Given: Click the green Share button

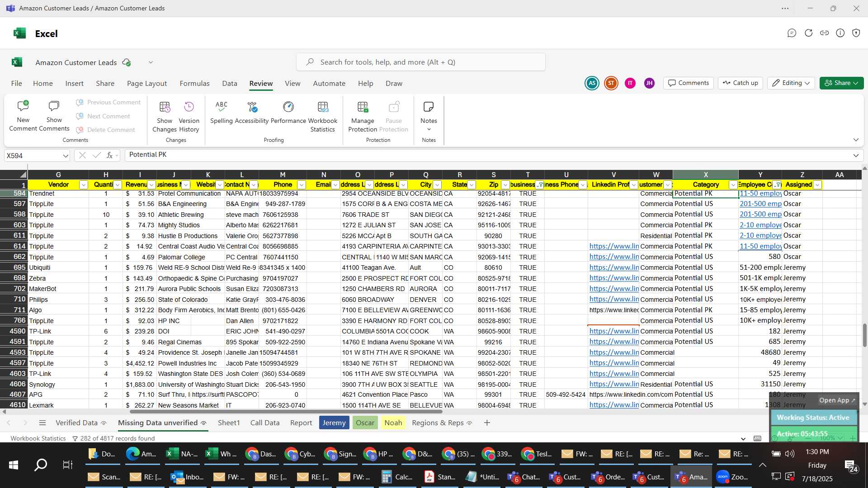Looking at the screenshot, I should click(841, 83).
